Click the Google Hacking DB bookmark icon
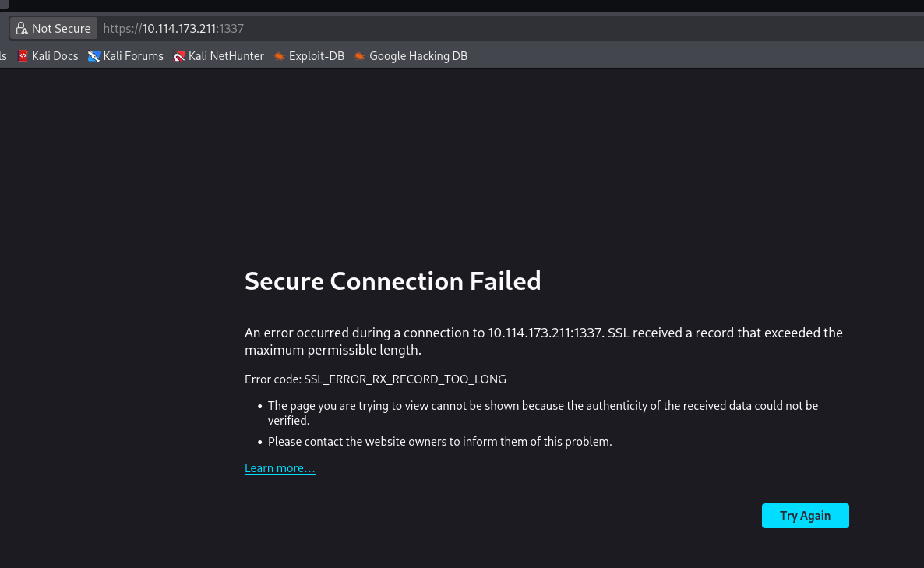Screen dimensions: 924x568 pos(360,56)
